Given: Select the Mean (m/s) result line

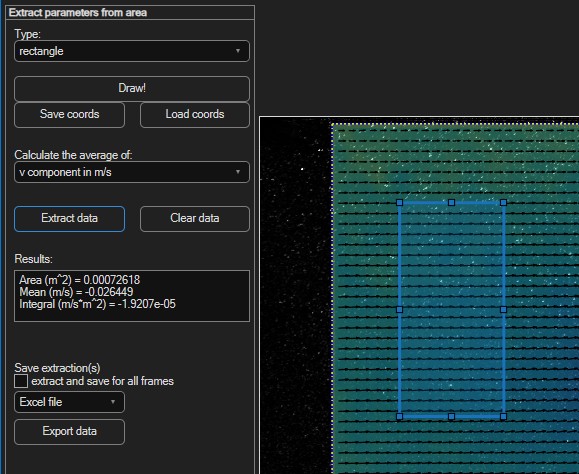Looking at the screenshot, I should point(76,292).
